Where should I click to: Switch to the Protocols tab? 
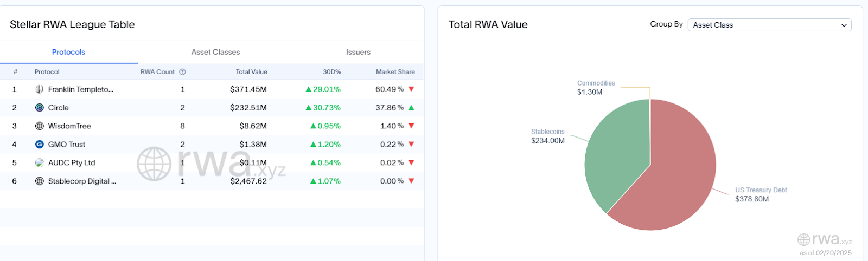68,52
